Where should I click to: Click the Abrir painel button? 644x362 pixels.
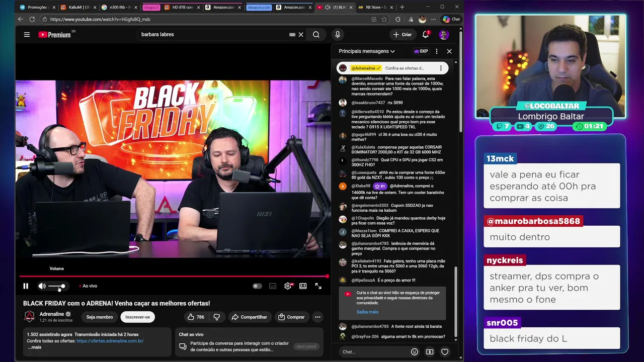point(306,346)
